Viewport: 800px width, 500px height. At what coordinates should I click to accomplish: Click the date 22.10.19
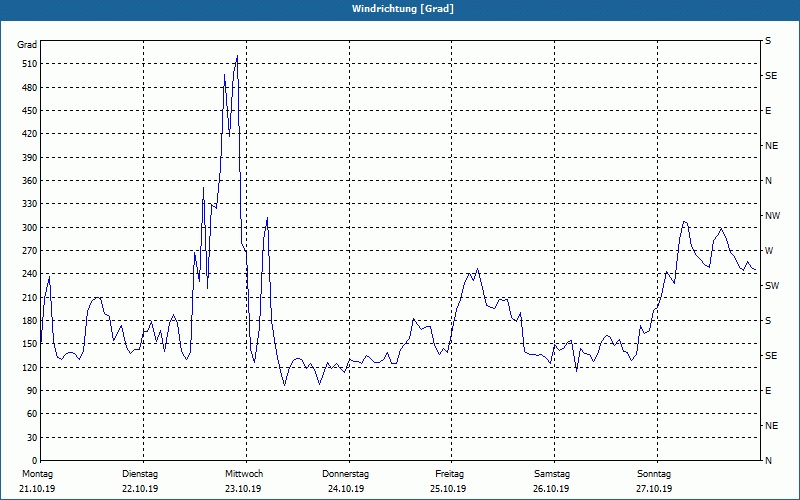pos(140,489)
